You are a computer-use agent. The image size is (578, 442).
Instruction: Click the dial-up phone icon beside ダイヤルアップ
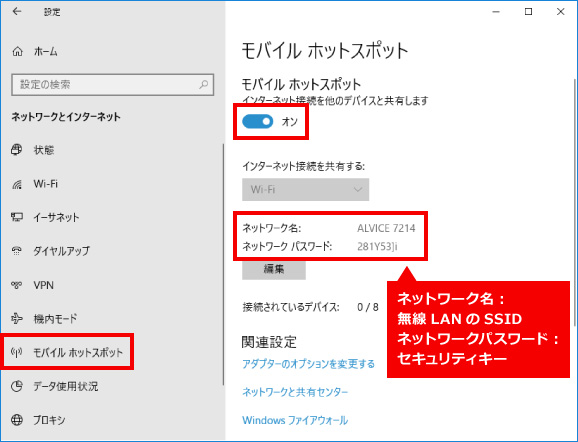[x=17, y=251]
